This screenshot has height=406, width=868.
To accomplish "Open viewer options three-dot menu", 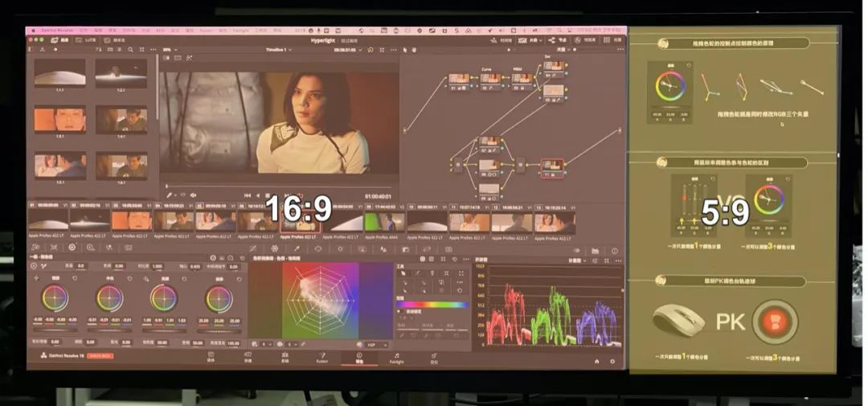I will [394, 50].
